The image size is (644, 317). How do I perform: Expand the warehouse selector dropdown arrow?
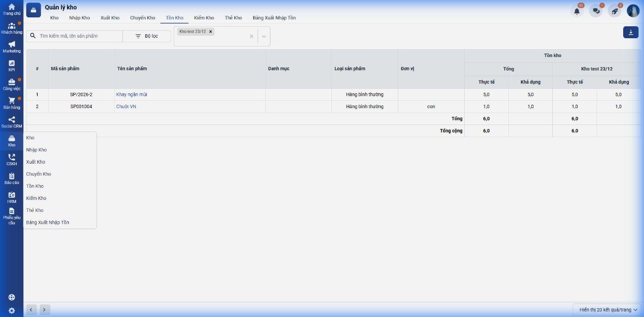coord(264,36)
